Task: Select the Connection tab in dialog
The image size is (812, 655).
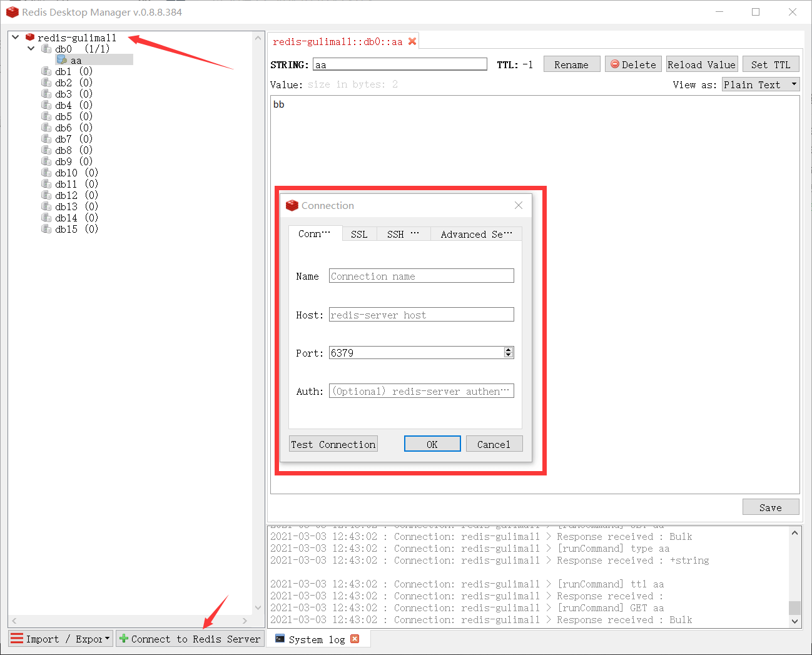Action: (x=315, y=233)
